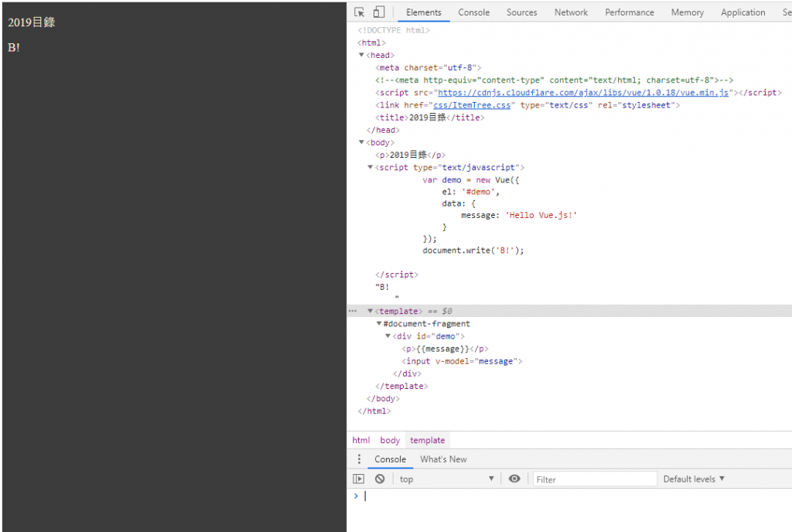Click the B! text on the page
This screenshot has height=532, width=792.
click(14, 47)
